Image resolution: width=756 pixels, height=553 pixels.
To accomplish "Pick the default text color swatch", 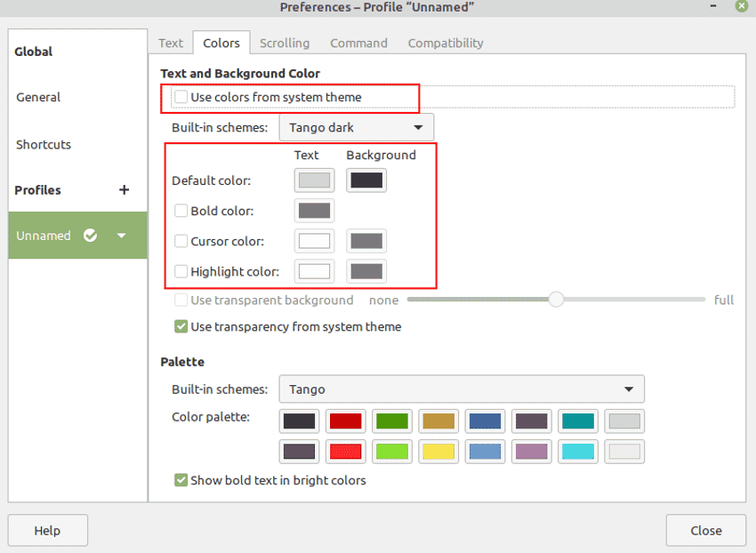I will tap(314, 180).
